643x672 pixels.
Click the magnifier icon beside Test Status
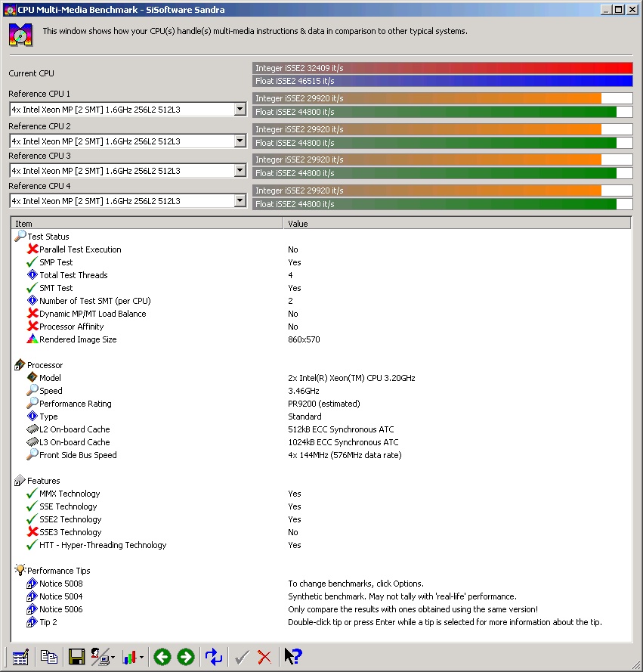point(20,236)
